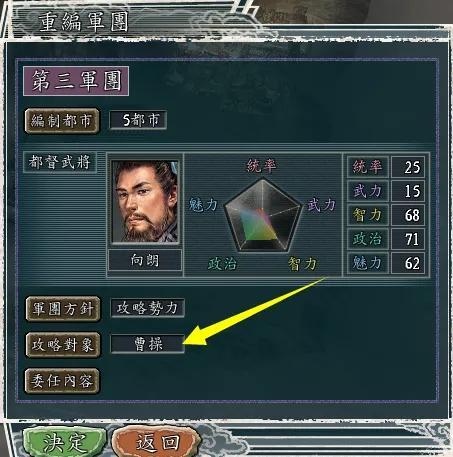Select the 都督武將 label
The width and height of the screenshot is (453, 457).
(60, 162)
